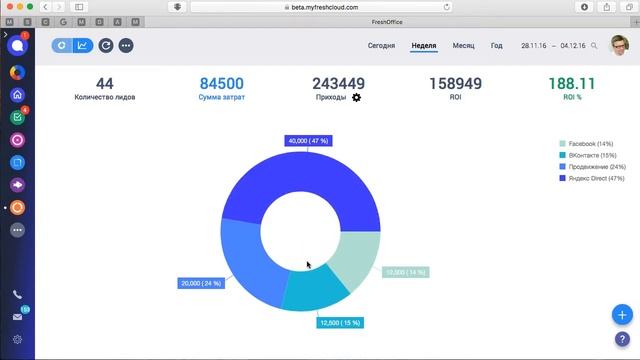The width and height of the screenshot is (640, 360).
Task: Click the start date 28.11.16
Action: pyautogui.click(x=533, y=46)
